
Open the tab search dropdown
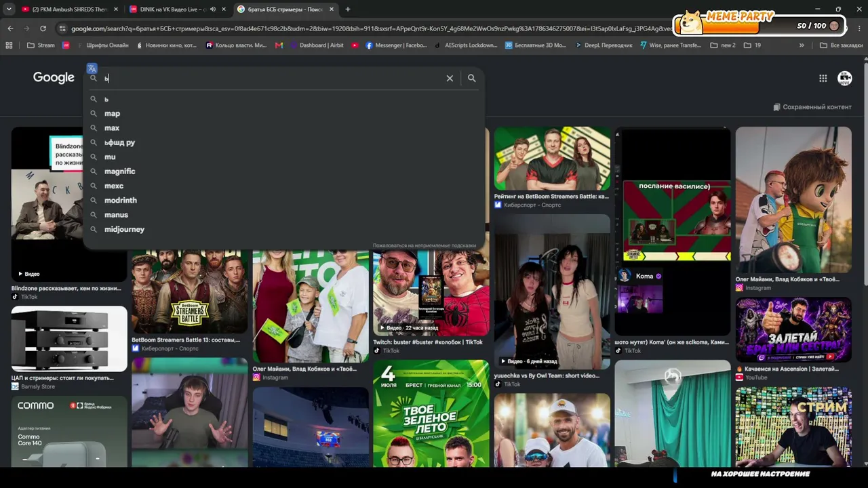coord(9,9)
